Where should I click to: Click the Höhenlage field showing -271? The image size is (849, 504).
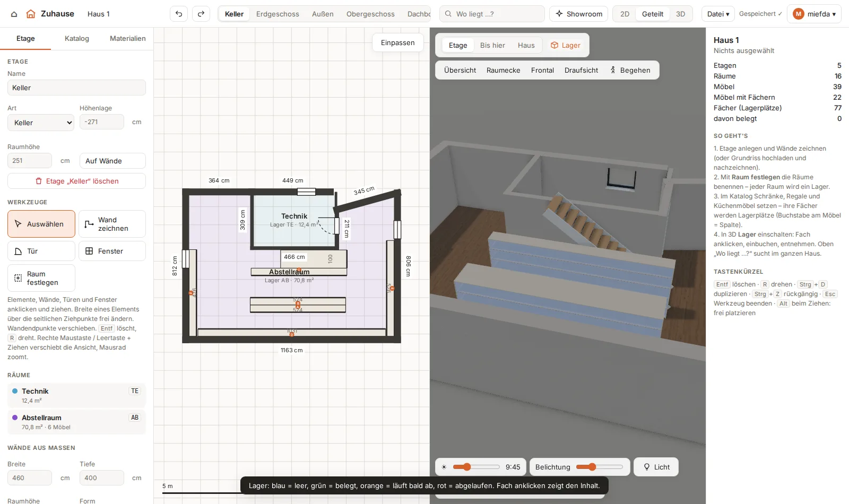pos(102,121)
